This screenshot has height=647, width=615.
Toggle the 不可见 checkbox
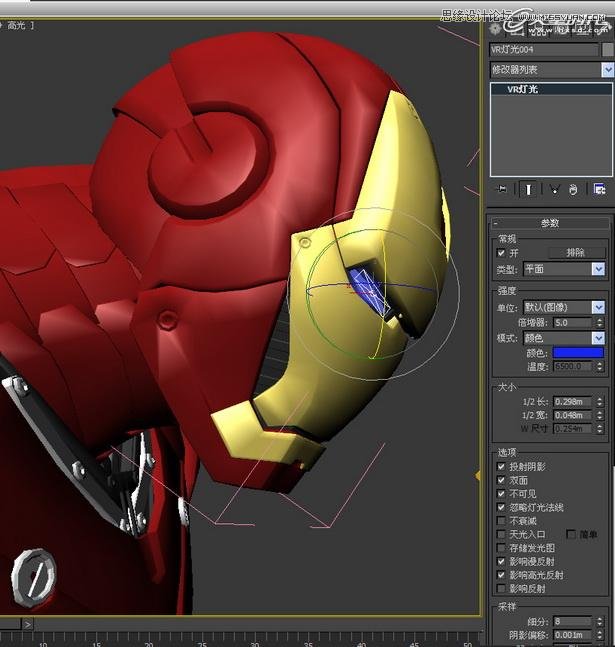point(501,494)
